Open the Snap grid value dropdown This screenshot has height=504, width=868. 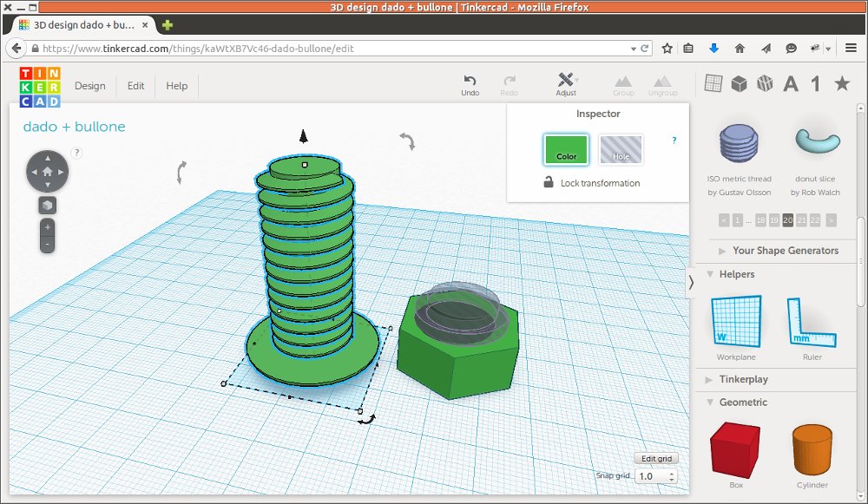point(656,476)
